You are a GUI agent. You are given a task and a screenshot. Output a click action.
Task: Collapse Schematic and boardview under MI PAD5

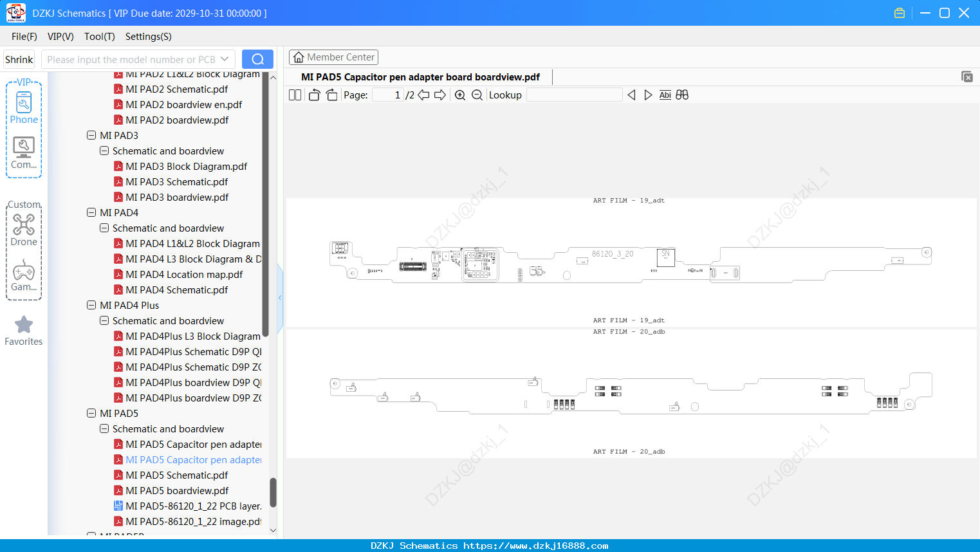pyautogui.click(x=104, y=429)
